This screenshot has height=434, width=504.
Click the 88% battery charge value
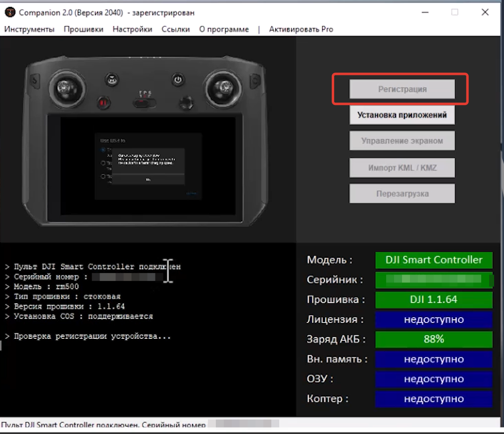pos(434,339)
